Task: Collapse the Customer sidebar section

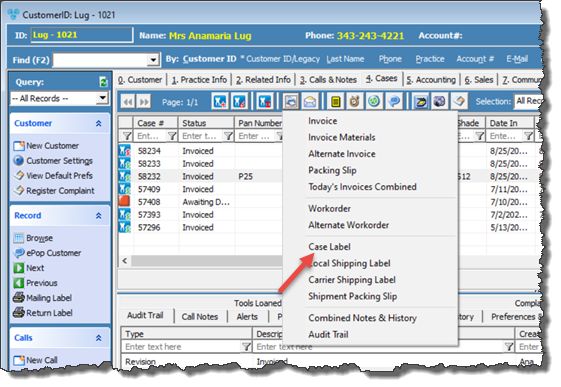Action: 98,124
